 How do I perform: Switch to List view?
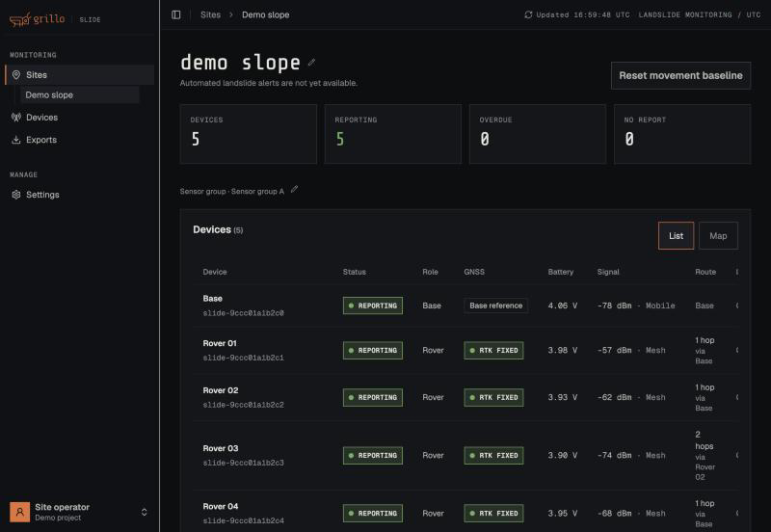tap(677, 235)
